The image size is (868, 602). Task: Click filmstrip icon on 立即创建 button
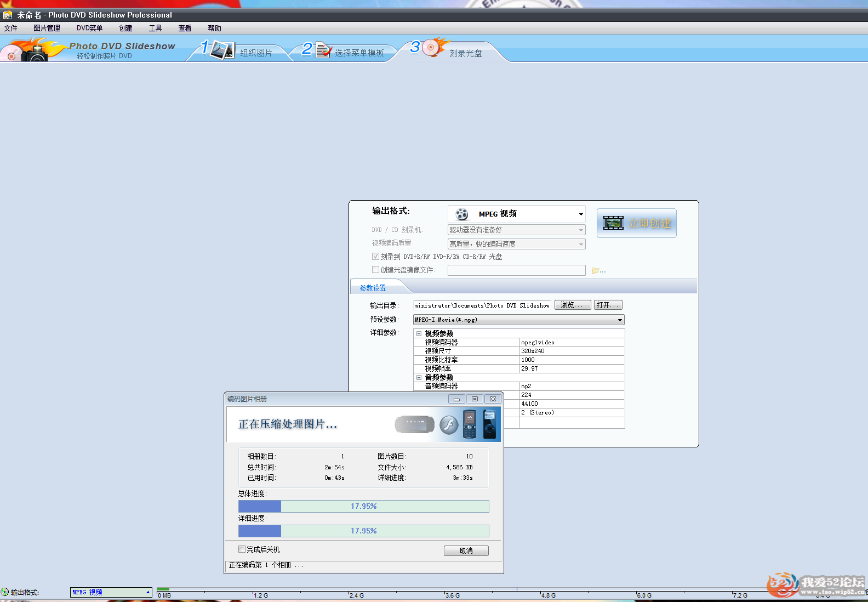click(x=613, y=223)
